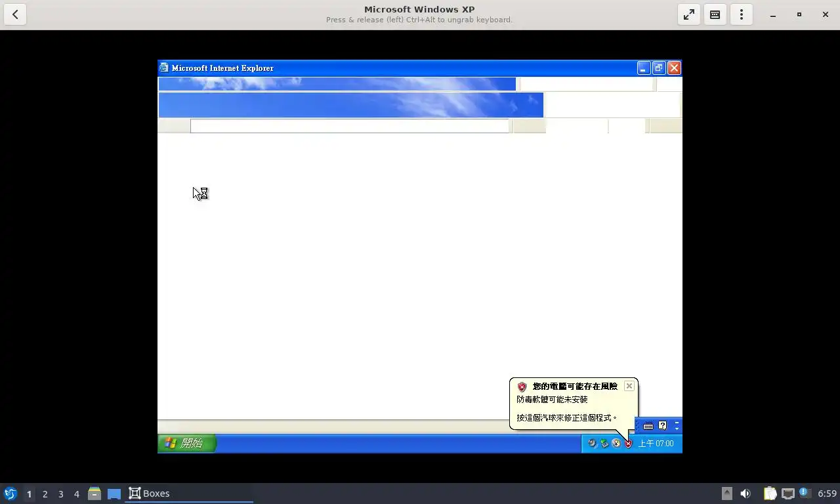The image size is (840, 504).
Task: Select the Boxes task in host taskbar
Action: [x=189, y=493]
